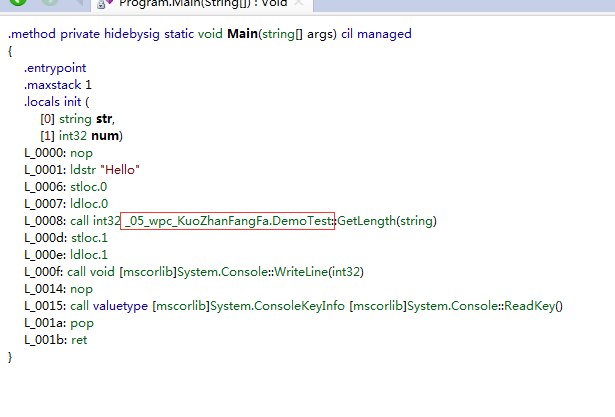Click the ret instruction on L_001b
The height and width of the screenshot is (417, 615).
[79, 340]
